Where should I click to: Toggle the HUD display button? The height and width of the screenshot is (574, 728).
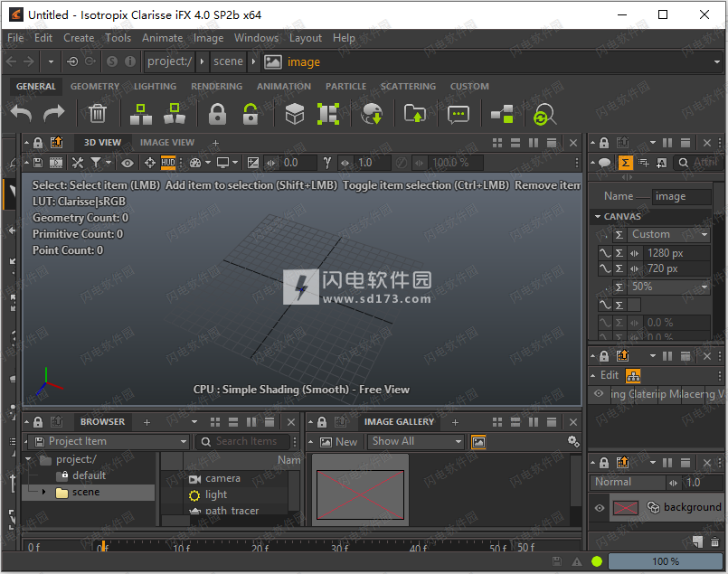pos(168,163)
